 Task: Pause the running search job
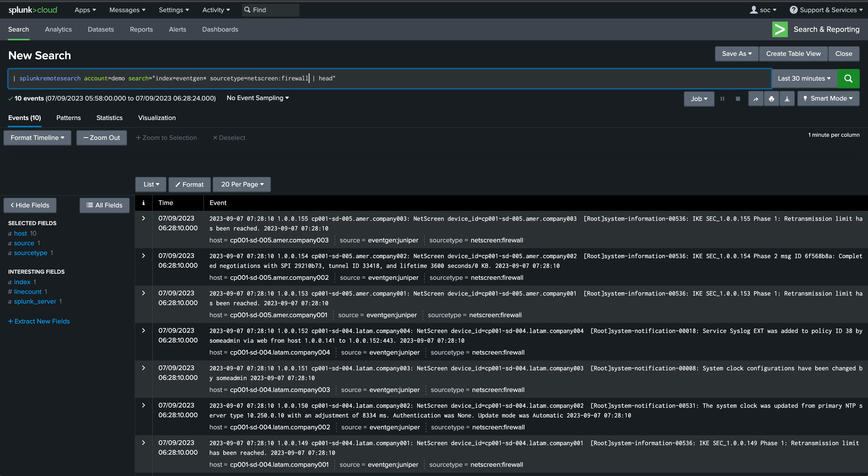(x=722, y=99)
